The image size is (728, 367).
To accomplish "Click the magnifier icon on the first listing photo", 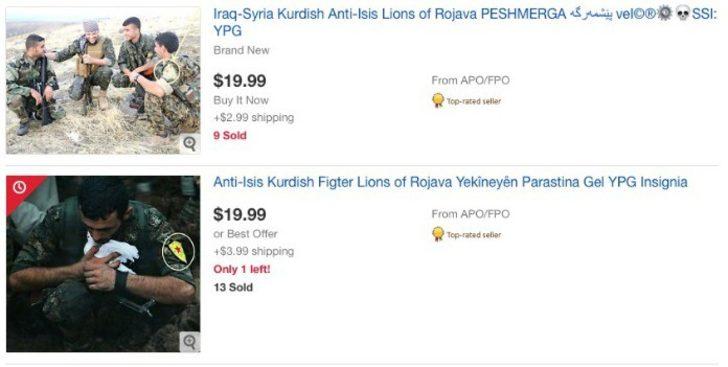I will pyautogui.click(x=189, y=144).
